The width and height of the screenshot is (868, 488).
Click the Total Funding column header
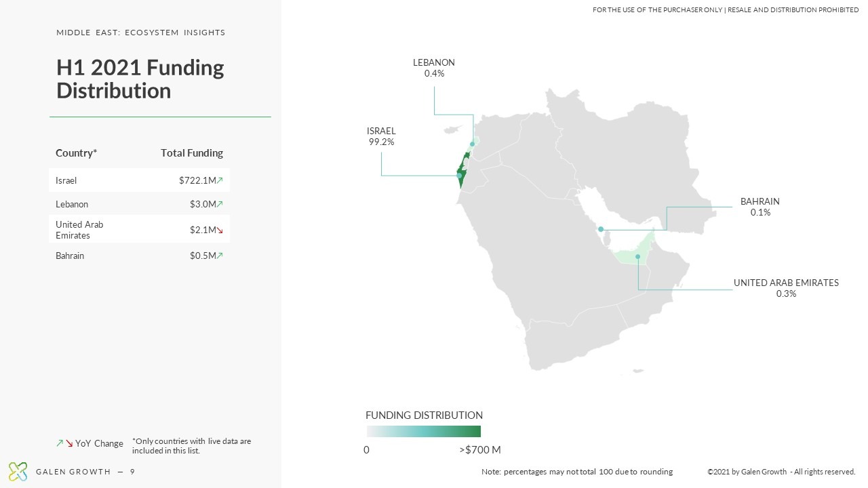[192, 153]
